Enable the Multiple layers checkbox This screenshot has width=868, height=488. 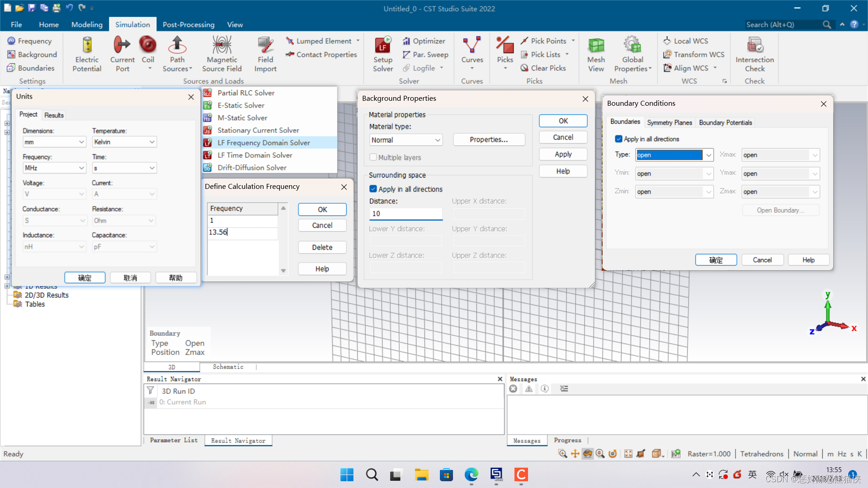(373, 157)
